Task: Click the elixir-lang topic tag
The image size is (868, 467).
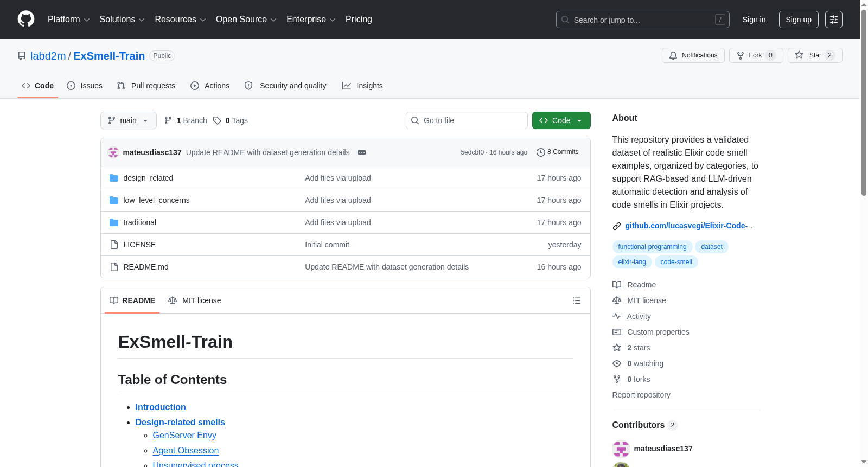Action: pyautogui.click(x=632, y=262)
